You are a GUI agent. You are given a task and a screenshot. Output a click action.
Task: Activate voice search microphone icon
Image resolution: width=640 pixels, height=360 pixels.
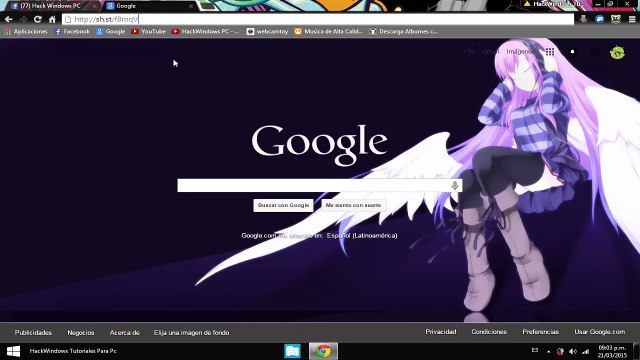[x=455, y=185]
